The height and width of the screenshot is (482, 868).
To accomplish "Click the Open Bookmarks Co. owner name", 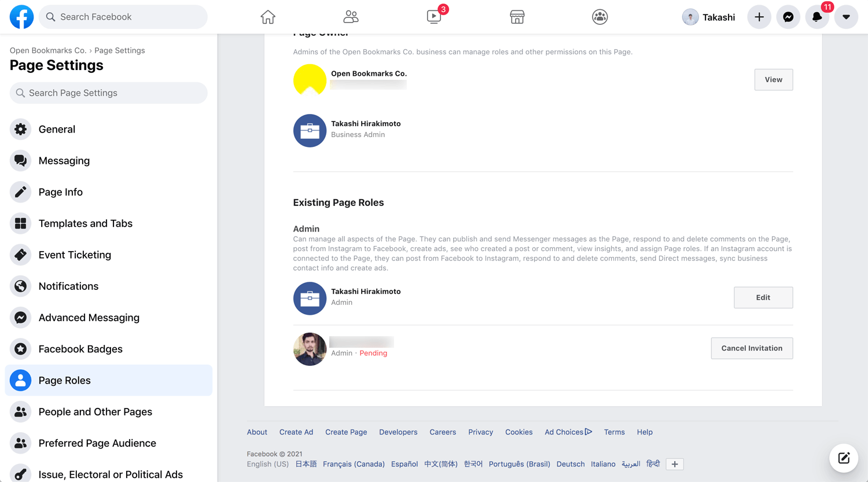I will (x=369, y=73).
